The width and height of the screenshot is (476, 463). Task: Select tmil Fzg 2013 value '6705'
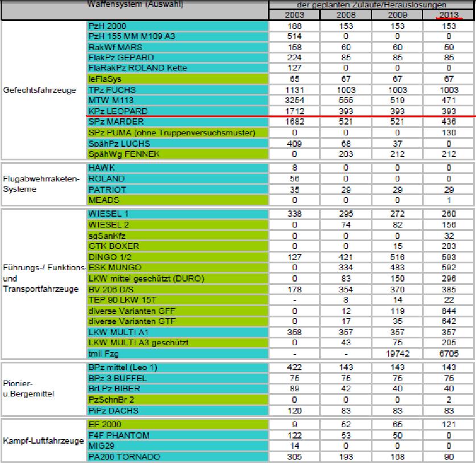coord(449,354)
